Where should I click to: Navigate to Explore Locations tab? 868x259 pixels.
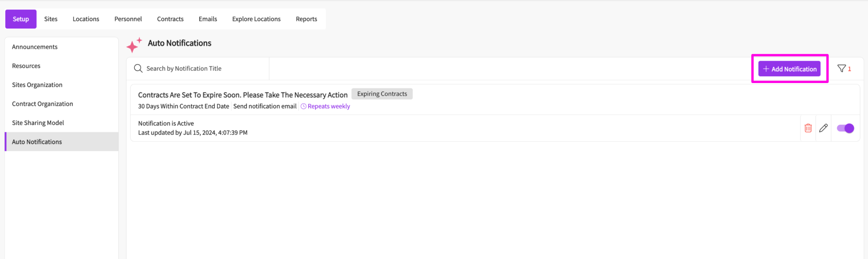click(x=256, y=19)
